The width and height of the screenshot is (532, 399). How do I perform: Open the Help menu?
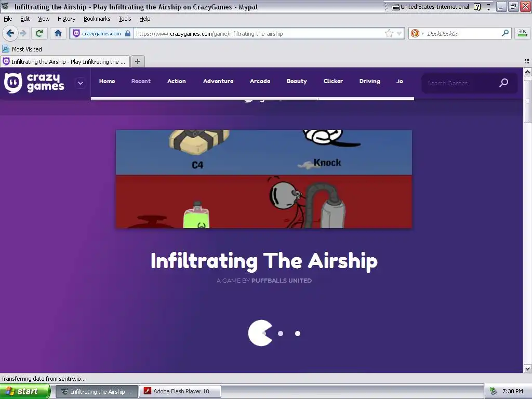[x=144, y=19]
